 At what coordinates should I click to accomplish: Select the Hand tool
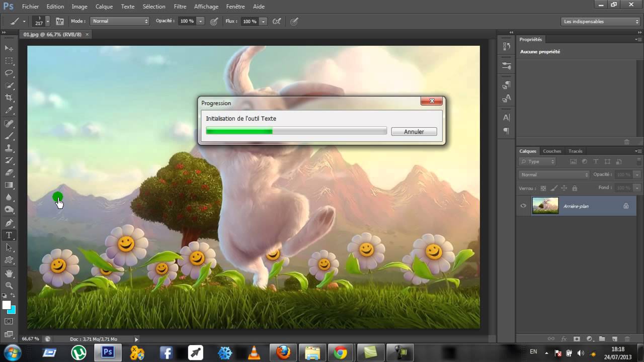9,273
